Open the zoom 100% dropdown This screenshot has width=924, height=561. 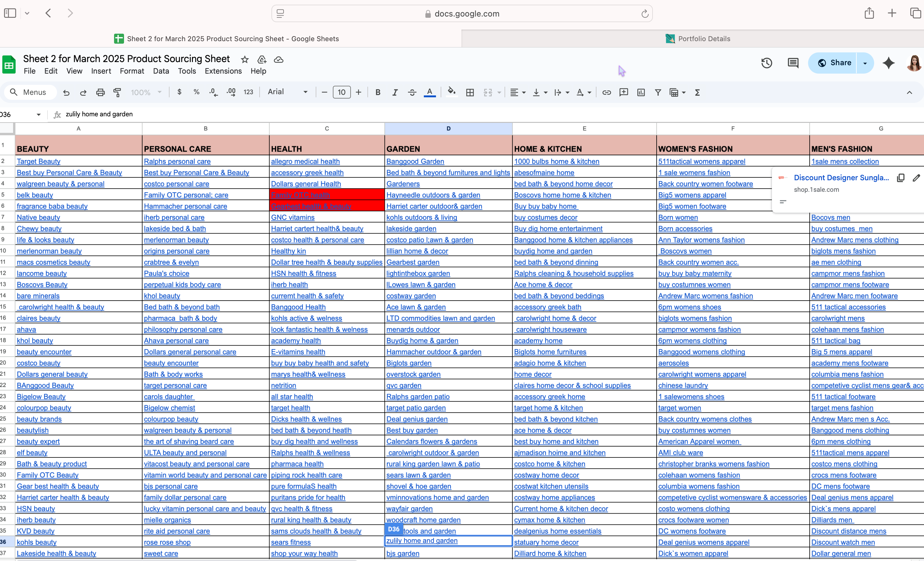tap(146, 92)
